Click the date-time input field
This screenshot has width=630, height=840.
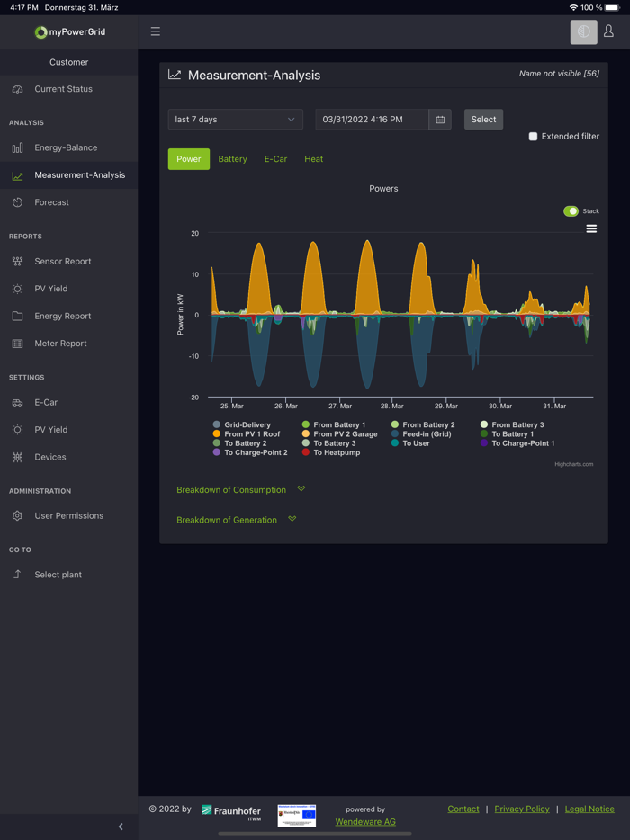pyautogui.click(x=372, y=120)
